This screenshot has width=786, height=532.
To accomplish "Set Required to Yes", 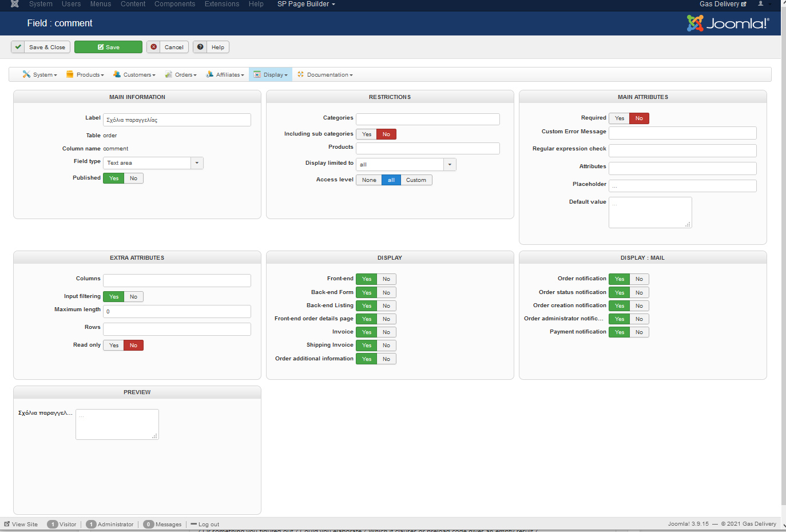I will 620,118.
